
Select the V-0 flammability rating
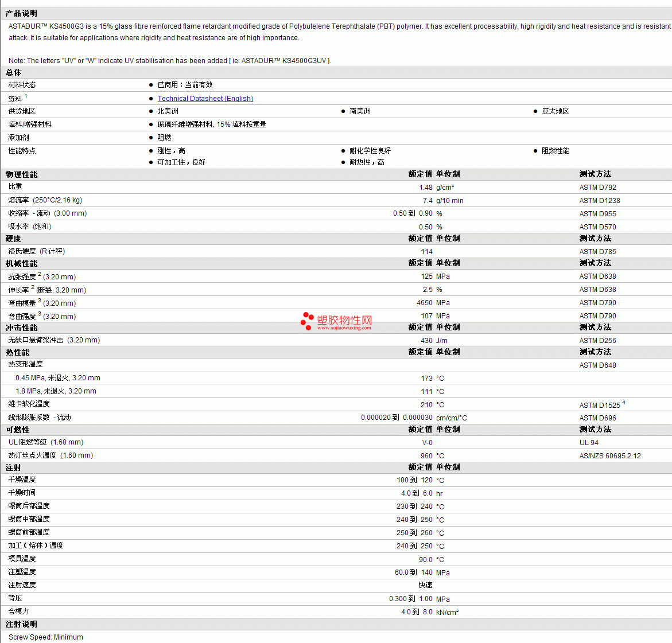(x=428, y=443)
